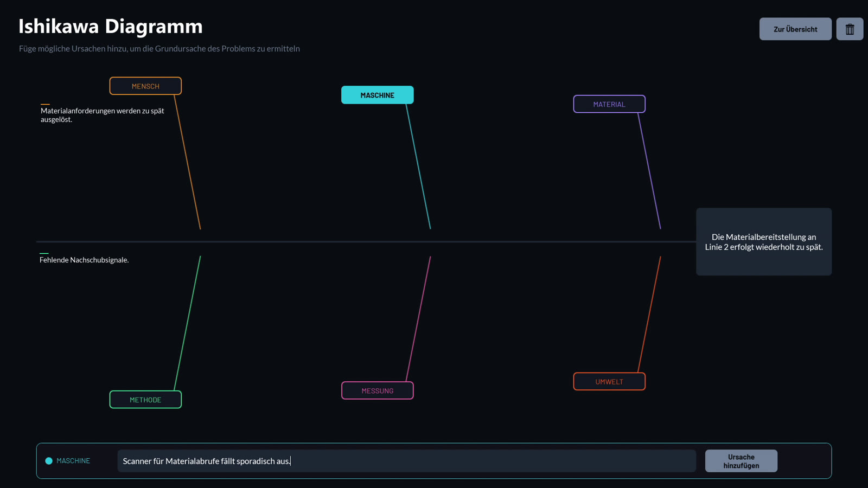Click the trash delete icon
This screenshot has width=868, height=488.
click(x=850, y=29)
